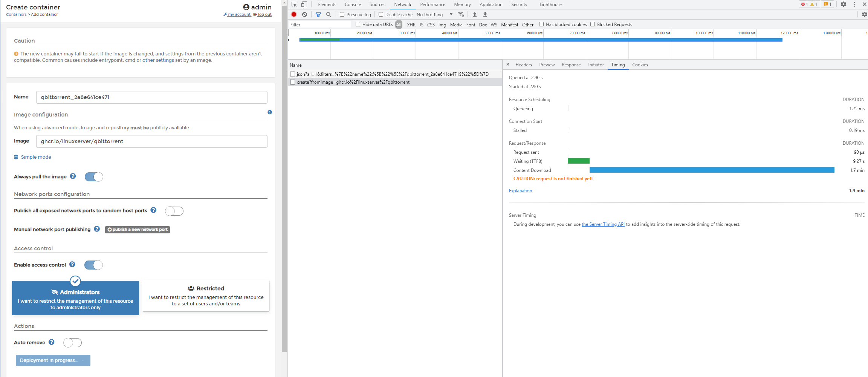Stop recording the network log
The height and width of the screenshot is (377, 868).
click(294, 14)
